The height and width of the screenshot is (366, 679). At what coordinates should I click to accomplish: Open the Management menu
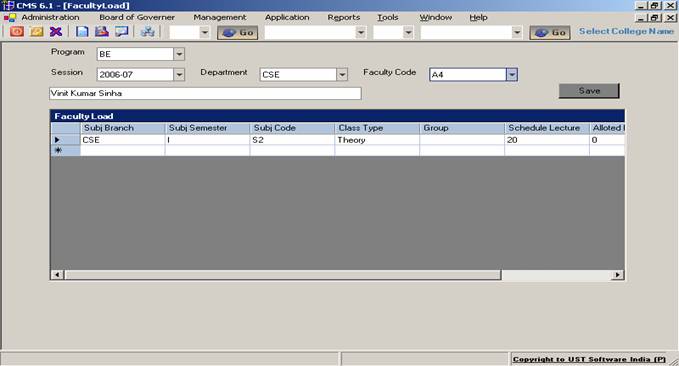click(x=220, y=17)
